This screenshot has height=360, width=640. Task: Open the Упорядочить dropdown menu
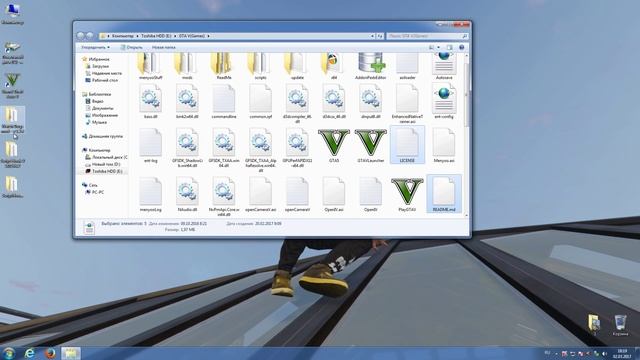[95, 47]
